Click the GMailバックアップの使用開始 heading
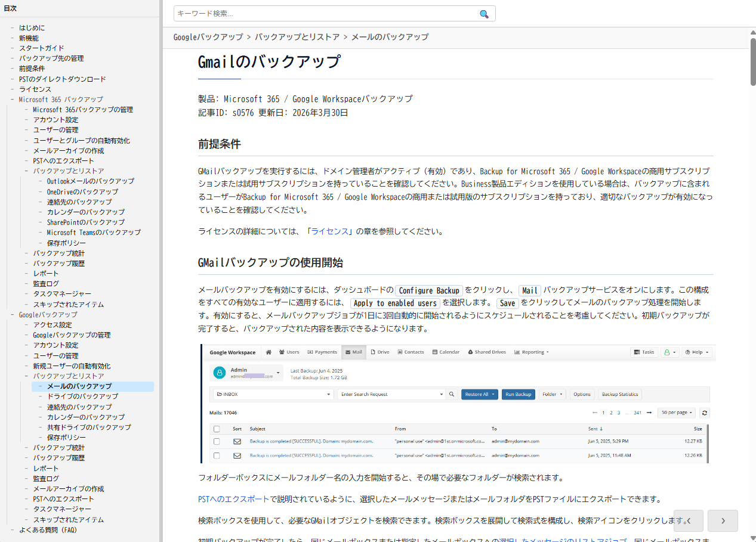This screenshot has height=542, width=756. pos(270,262)
